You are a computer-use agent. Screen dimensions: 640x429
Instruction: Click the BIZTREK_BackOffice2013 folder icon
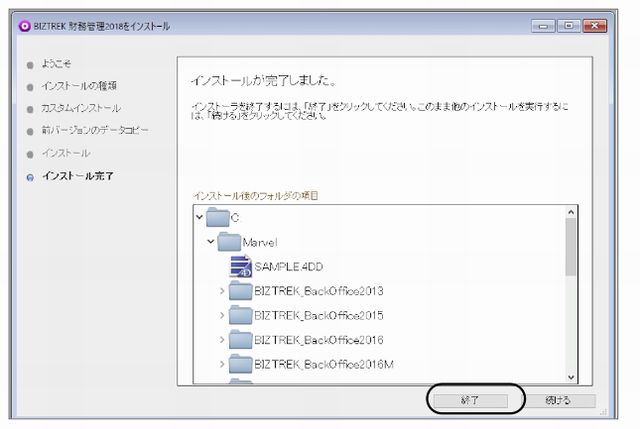240,291
